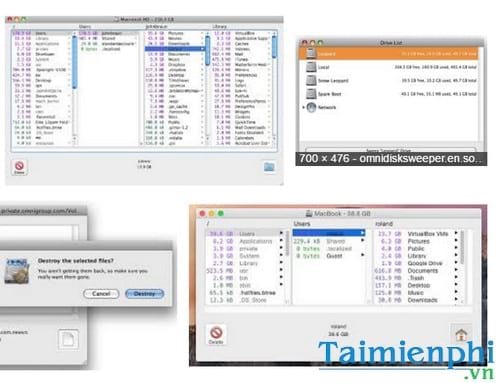Click the document icon behind the Destroy dialog
This screenshot has height=383, width=500.
[68, 339]
